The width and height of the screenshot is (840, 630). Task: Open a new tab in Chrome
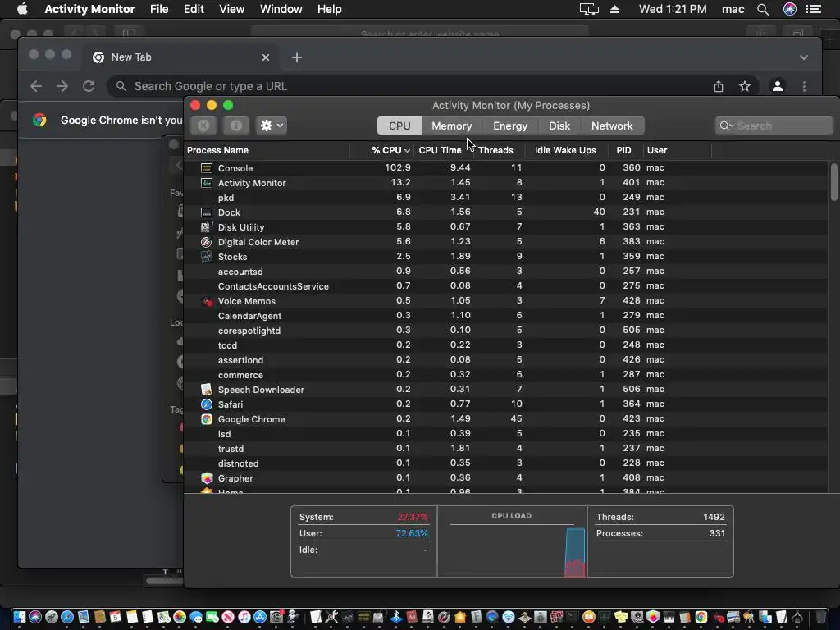[297, 57]
